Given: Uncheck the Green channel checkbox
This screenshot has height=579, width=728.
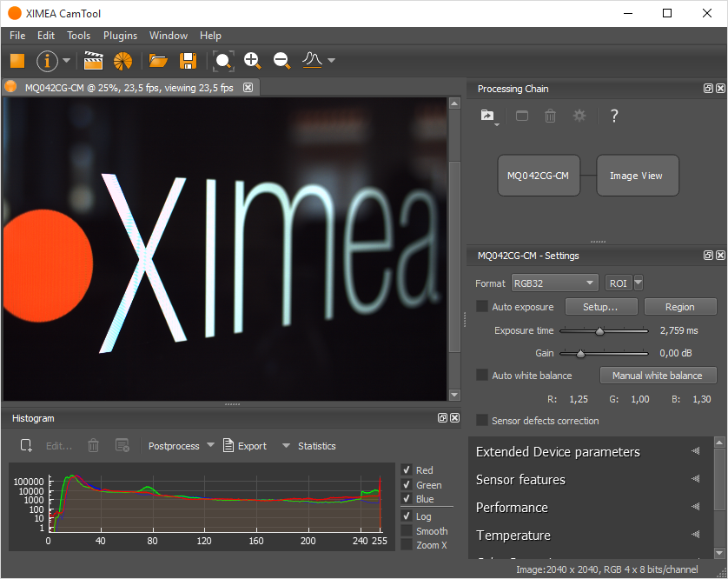Looking at the screenshot, I should click(407, 484).
